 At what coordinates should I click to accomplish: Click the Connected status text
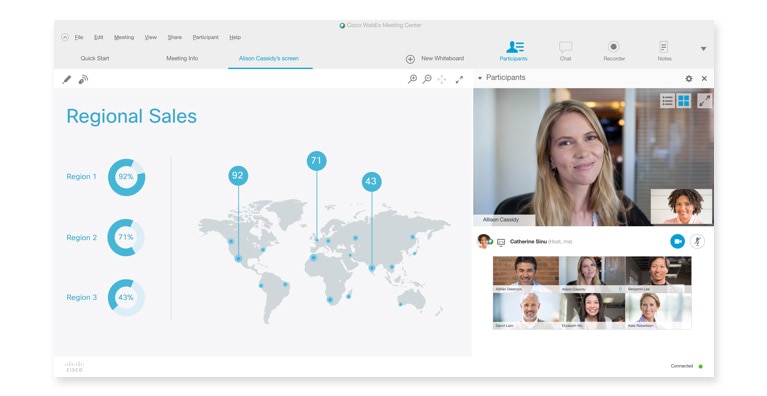[682, 366]
